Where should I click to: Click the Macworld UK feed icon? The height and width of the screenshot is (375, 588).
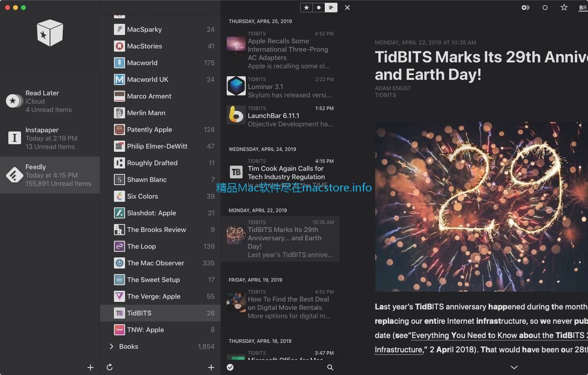click(120, 79)
